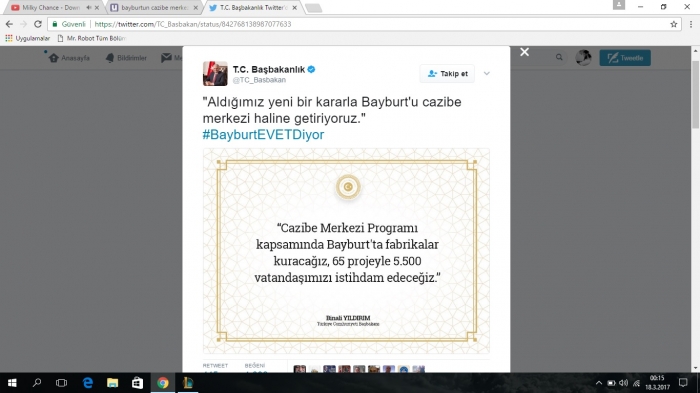Screen dimensions: 700x393
Task: Reload the page
Action: 38,24
